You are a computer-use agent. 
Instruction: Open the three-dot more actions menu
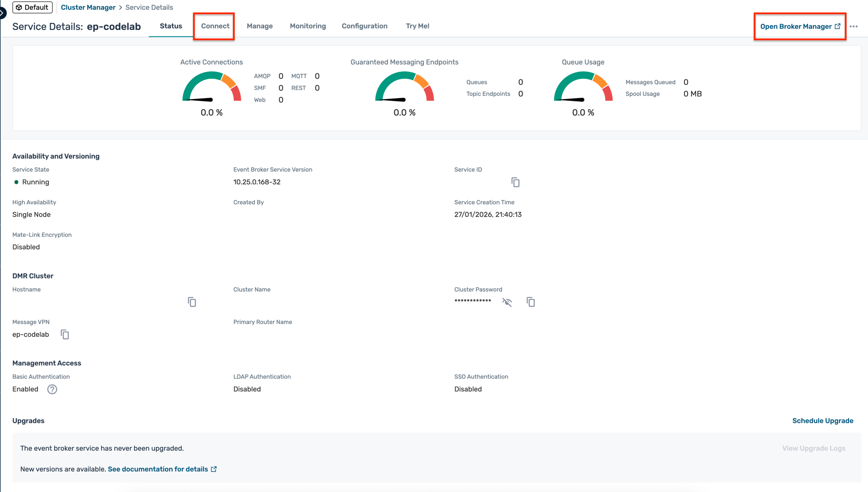[x=853, y=26]
